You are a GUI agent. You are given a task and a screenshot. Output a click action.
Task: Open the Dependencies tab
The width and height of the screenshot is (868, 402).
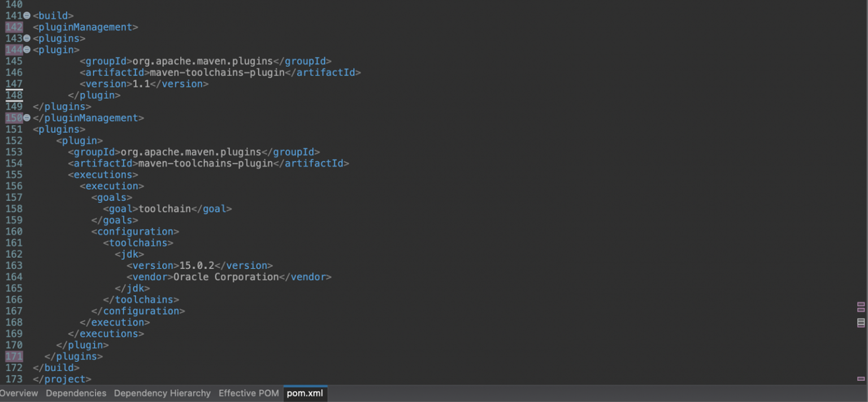(76, 393)
